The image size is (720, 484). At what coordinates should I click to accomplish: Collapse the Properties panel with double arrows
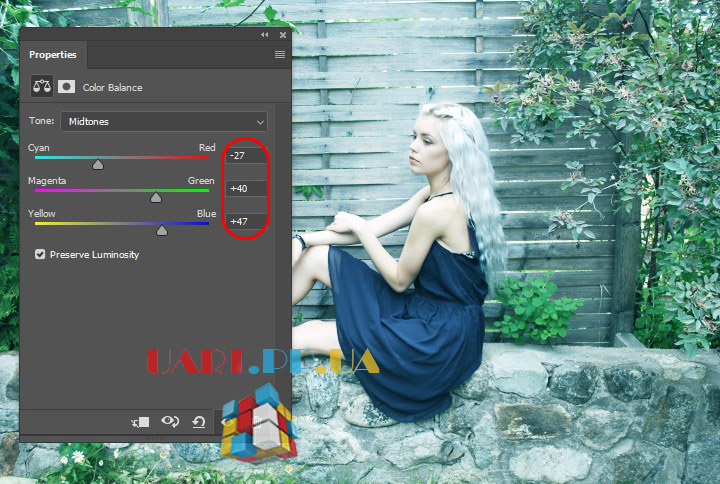click(x=265, y=35)
